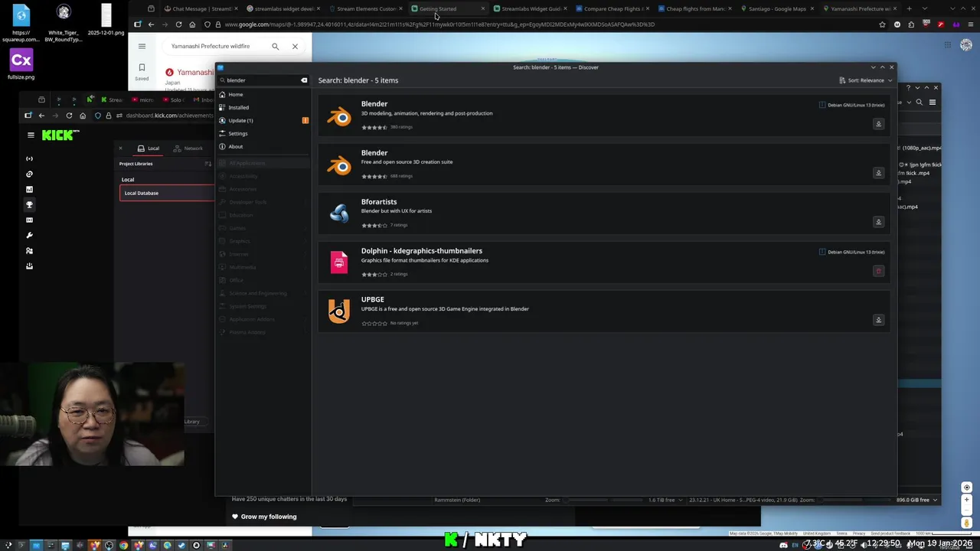The height and width of the screenshot is (551, 980).
Task: Click 'Grow my following' on Kick
Action: 264,517
